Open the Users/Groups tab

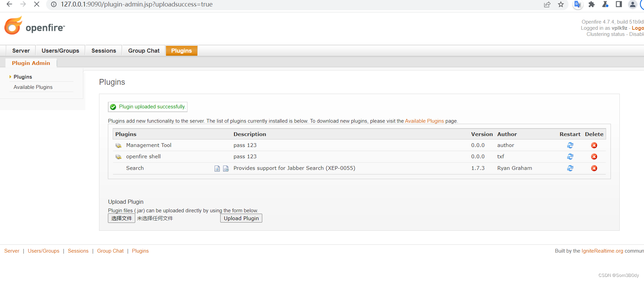coord(60,51)
